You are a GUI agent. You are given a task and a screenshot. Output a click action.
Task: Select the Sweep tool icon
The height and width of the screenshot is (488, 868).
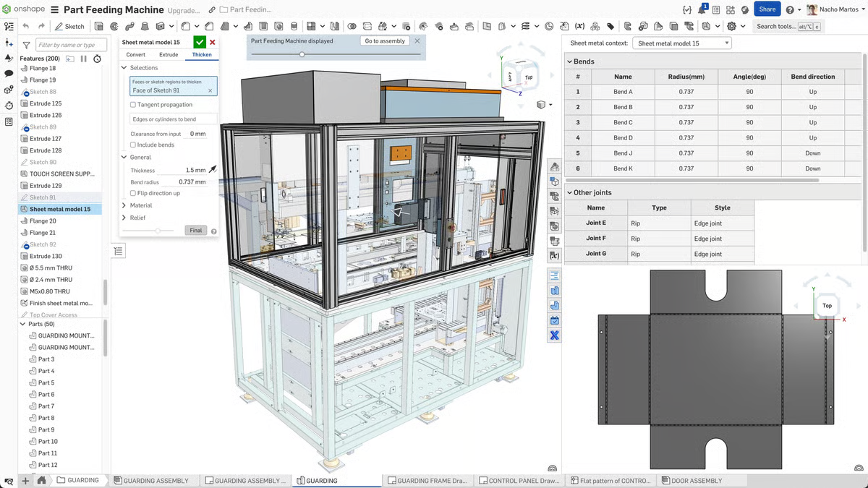[129, 26]
